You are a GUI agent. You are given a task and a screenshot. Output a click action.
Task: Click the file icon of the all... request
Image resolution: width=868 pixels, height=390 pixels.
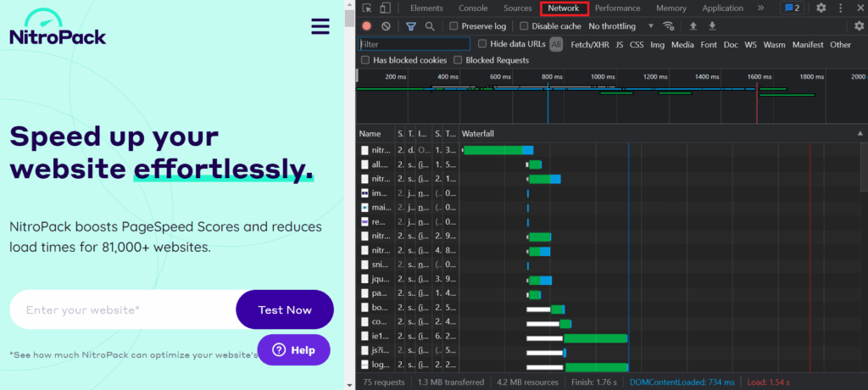(364, 164)
